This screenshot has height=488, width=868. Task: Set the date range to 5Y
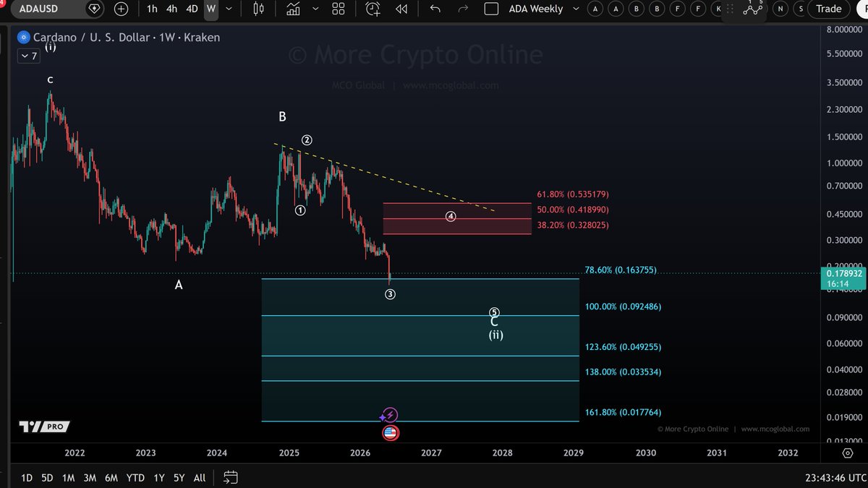click(x=179, y=478)
